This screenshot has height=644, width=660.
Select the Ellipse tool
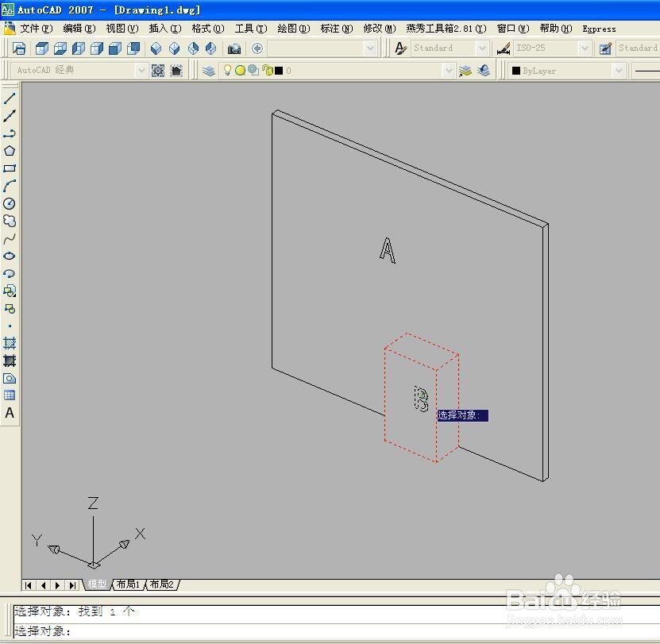tap(10, 256)
